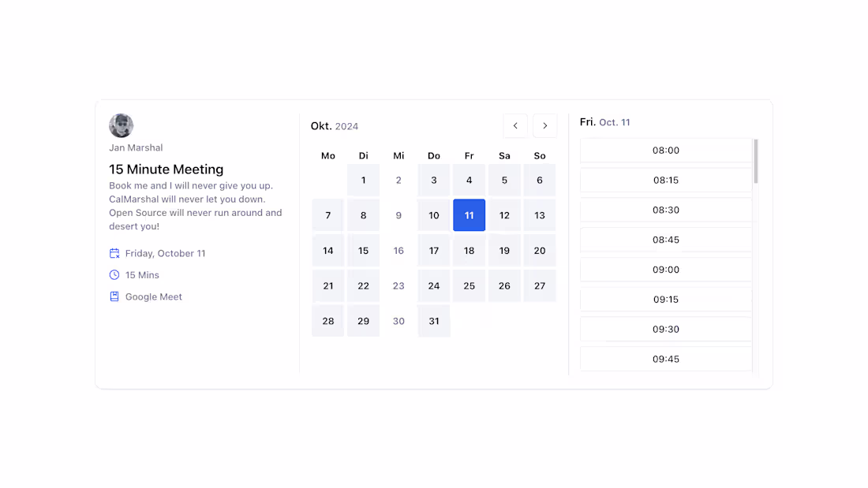The width and height of the screenshot is (868, 488).
Task: Select October 18 on the calendar
Action: (469, 250)
